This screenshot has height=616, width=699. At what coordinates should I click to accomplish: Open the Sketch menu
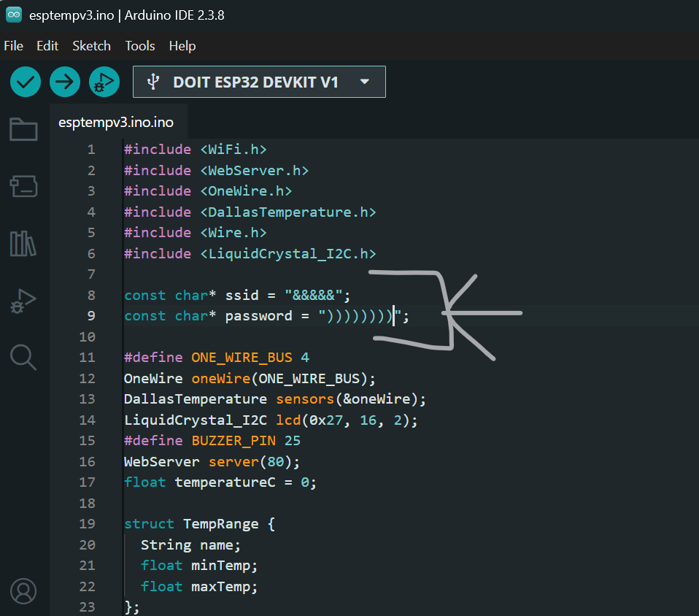point(91,46)
